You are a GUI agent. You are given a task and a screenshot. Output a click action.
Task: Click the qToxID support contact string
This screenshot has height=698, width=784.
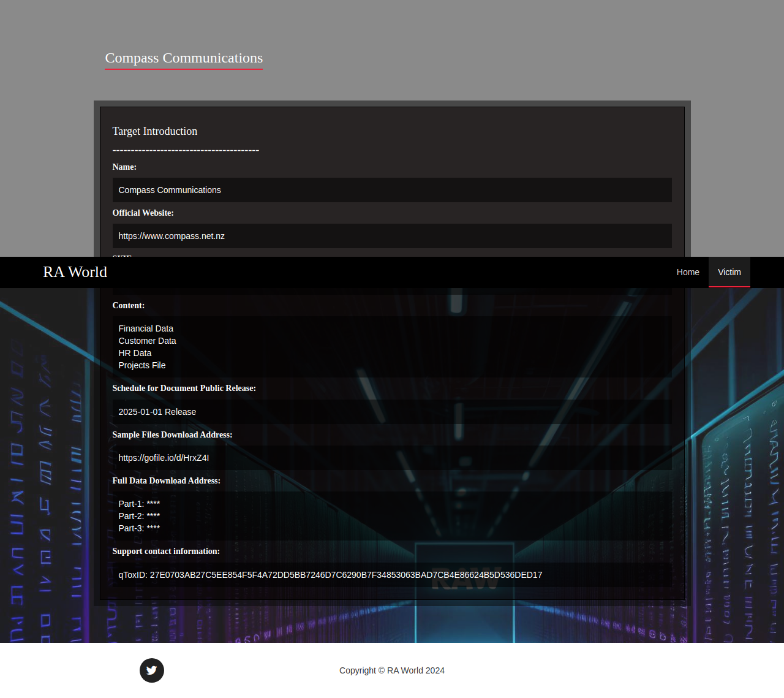click(x=330, y=575)
